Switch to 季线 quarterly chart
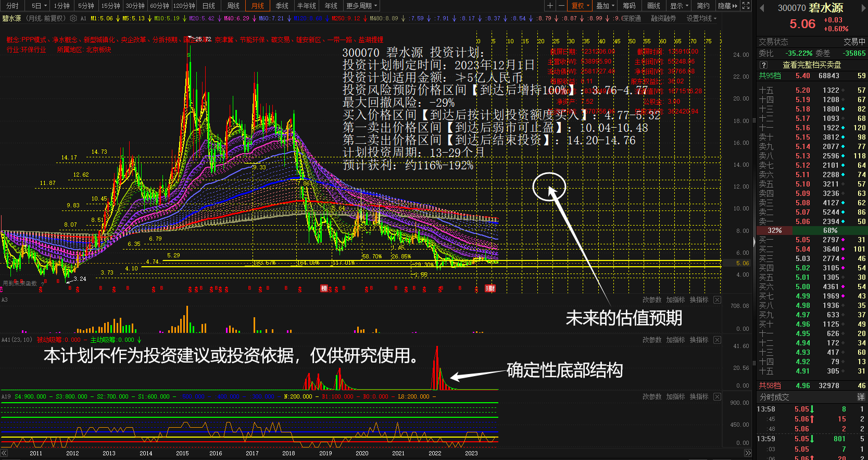868x460 pixels. point(282,6)
